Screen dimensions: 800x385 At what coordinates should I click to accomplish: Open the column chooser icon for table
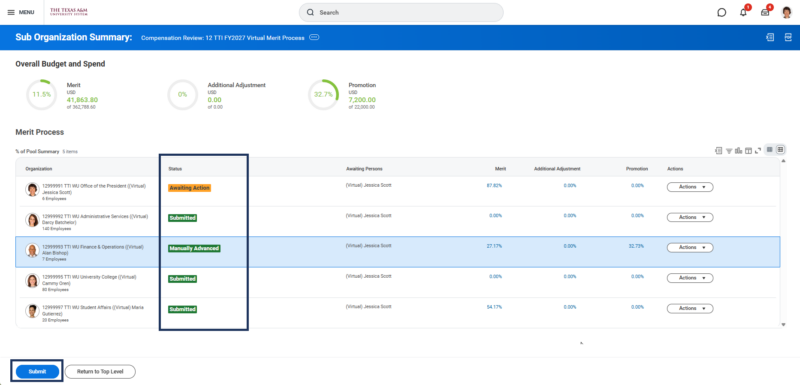(748, 150)
